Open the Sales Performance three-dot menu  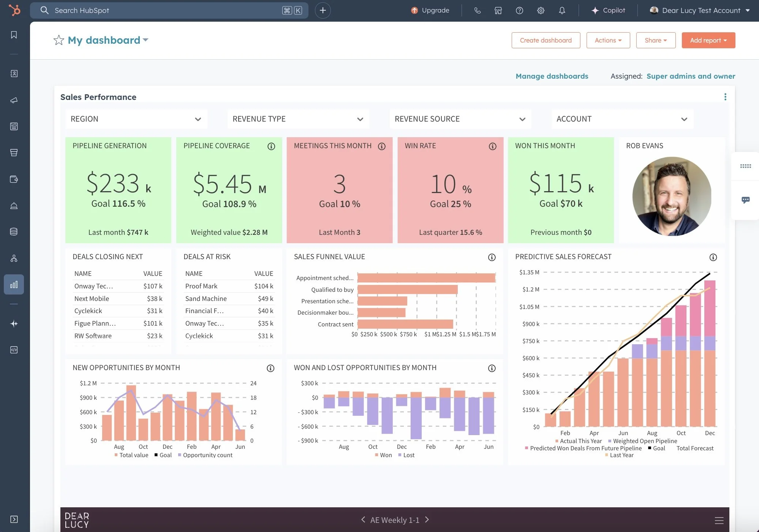[x=725, y=97]
